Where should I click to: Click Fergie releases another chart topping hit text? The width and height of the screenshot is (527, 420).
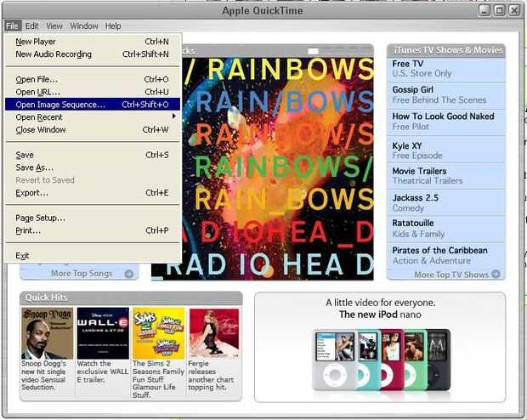211,376
